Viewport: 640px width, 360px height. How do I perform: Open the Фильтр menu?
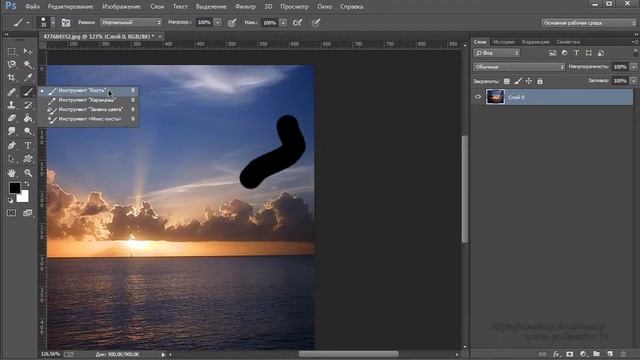(x=245, y=7)
